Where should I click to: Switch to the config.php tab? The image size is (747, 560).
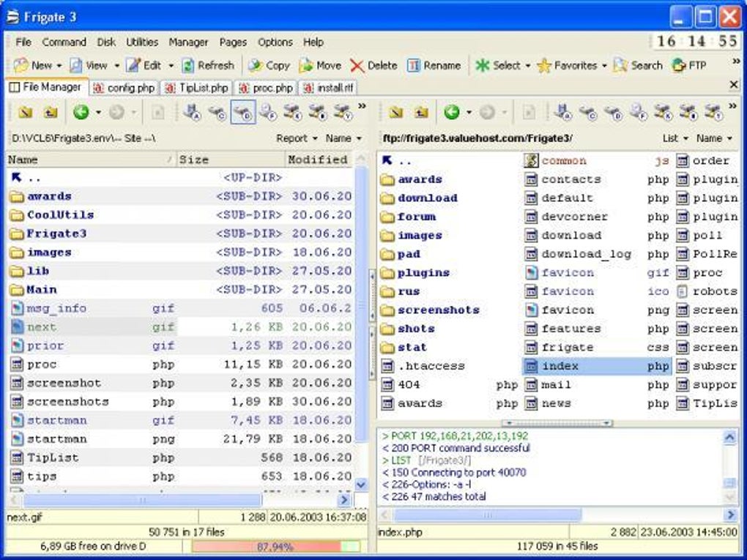click(x=124, y=88)
